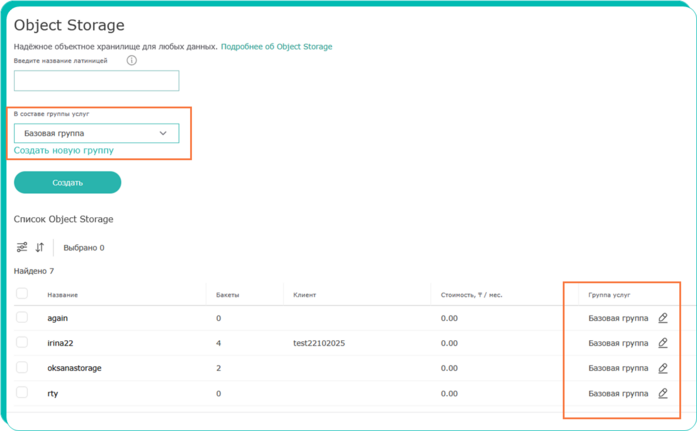Click the Стоимость column header
Image resolution: width=697 pixels, height=431 pixels.
(472, 295)
